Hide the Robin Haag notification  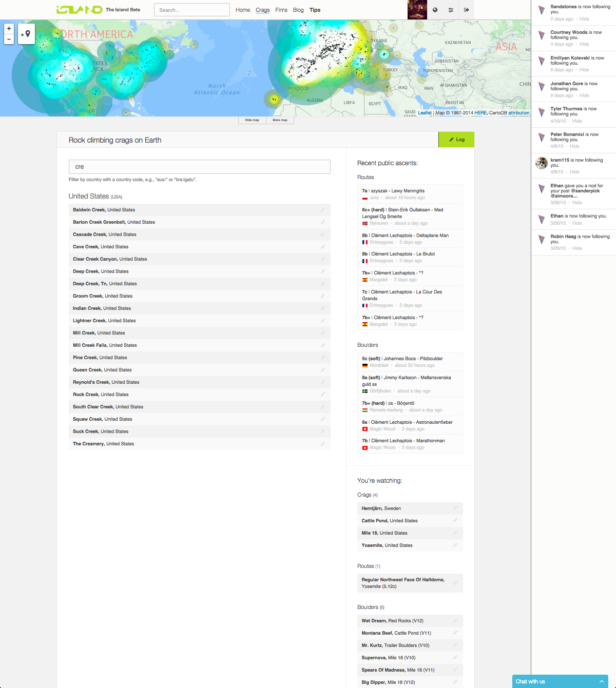[x=577, y=248]
